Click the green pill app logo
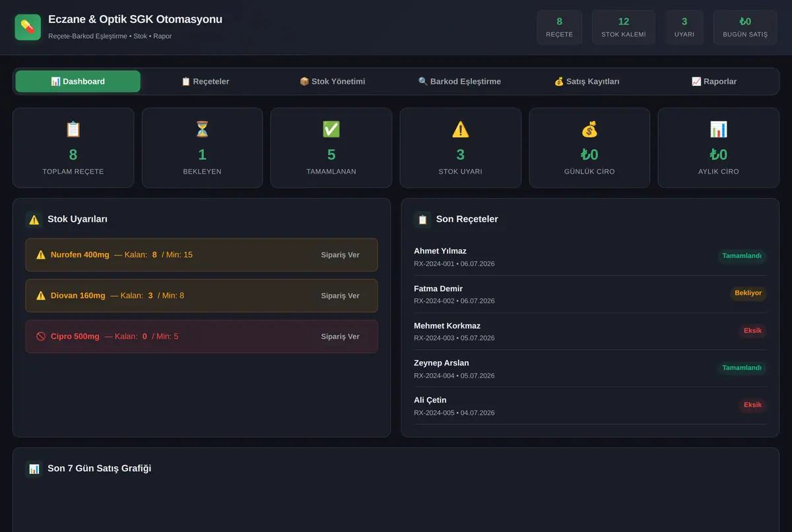Viewport: 792px width, 532px height. (28, 27)
